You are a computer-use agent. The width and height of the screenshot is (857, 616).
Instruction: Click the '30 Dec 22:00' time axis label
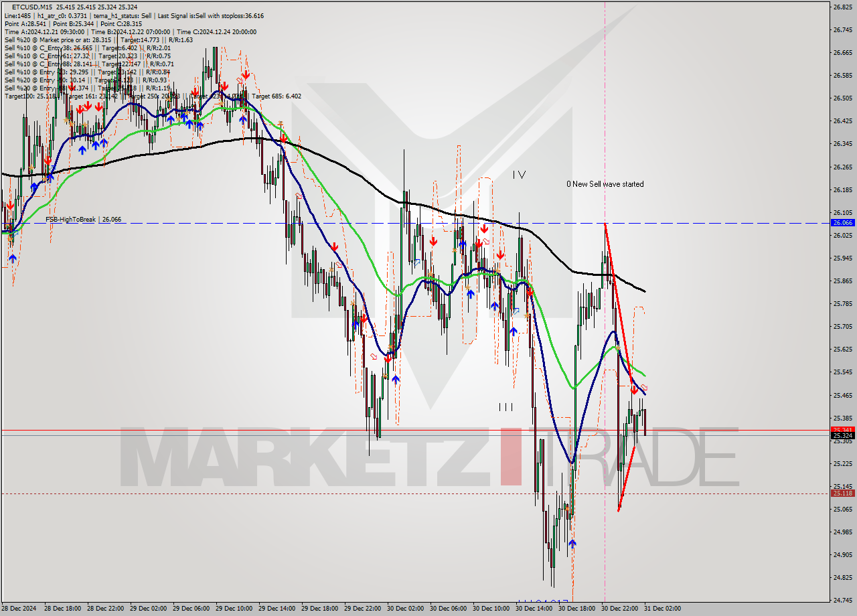(619, 609)
